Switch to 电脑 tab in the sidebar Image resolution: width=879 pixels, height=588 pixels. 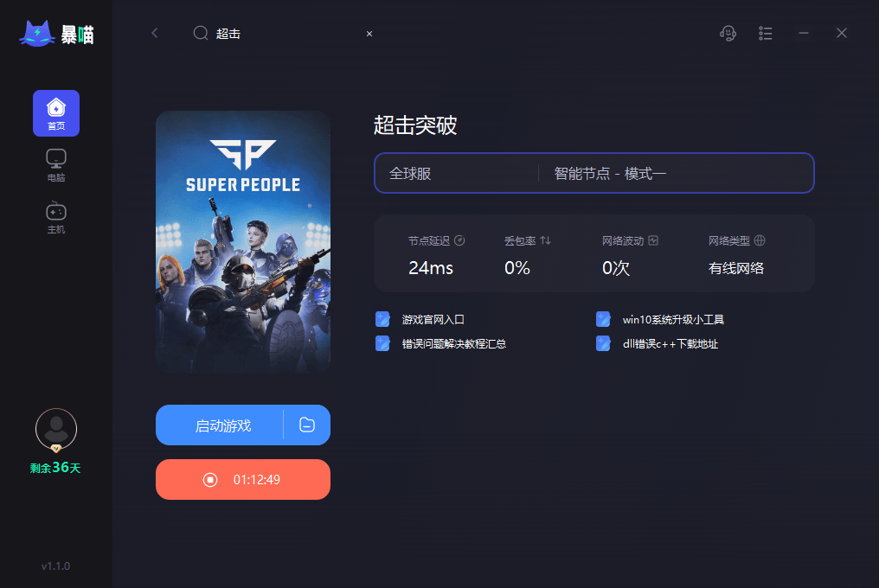pyautogui.click(x=56, y=165)
